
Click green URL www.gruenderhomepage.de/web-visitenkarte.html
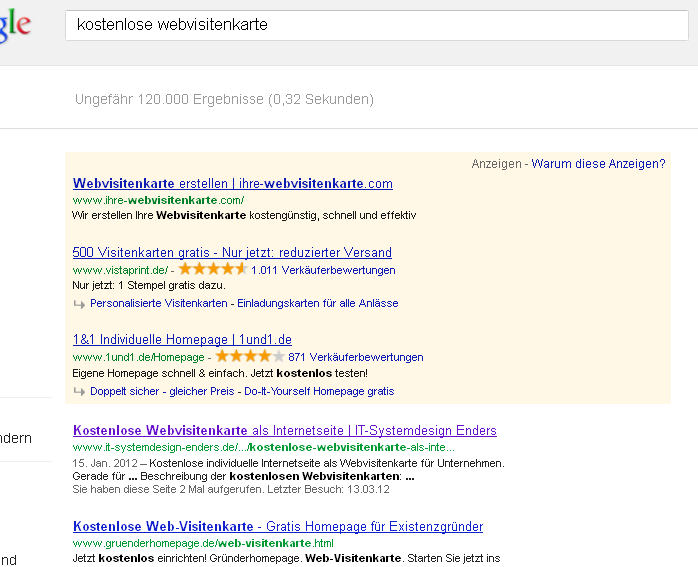click(203, 543)
